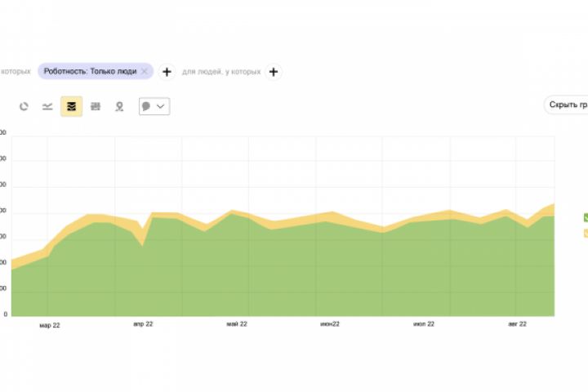Click the 'авг 22' axis label
Image resolution: width=588 pixels, height=392 pixels.
coord(518,323)
